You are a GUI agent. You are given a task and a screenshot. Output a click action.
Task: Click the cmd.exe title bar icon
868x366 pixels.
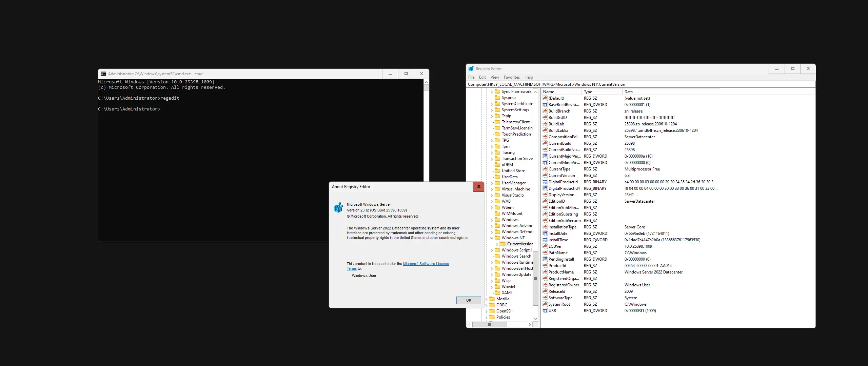pos(103,74)
